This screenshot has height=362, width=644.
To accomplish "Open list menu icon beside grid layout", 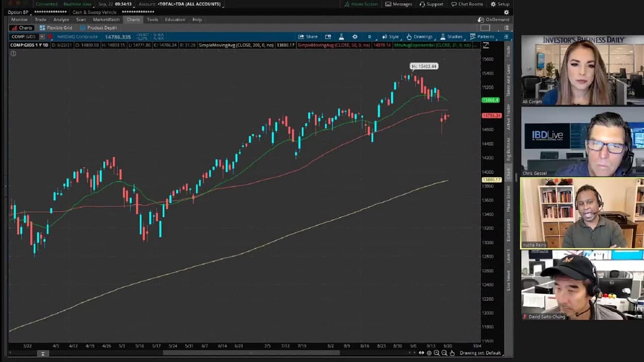I will 507,28.
